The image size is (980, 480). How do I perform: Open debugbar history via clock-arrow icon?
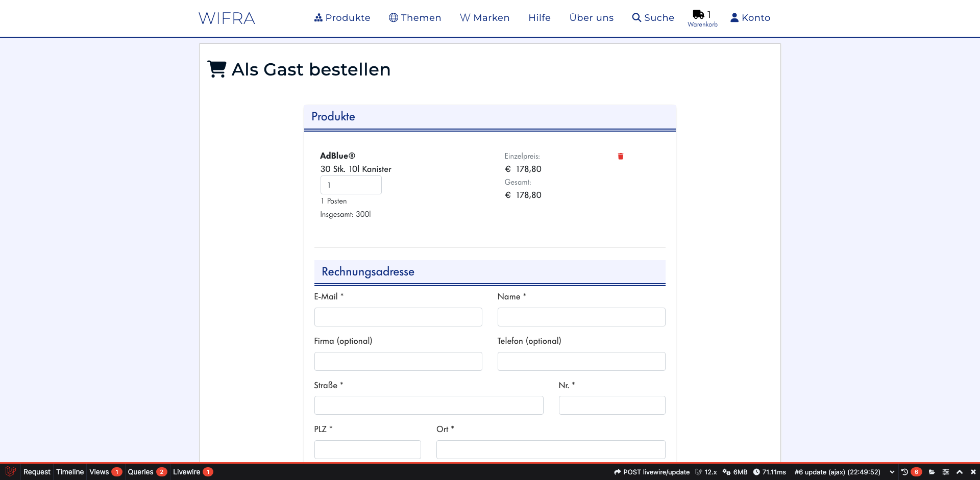click(x=904, y=472)
